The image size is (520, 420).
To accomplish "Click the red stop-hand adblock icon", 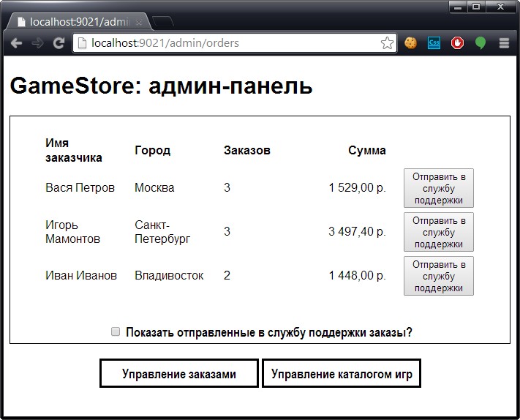I will pyautogui.click(x=457, y=43).
